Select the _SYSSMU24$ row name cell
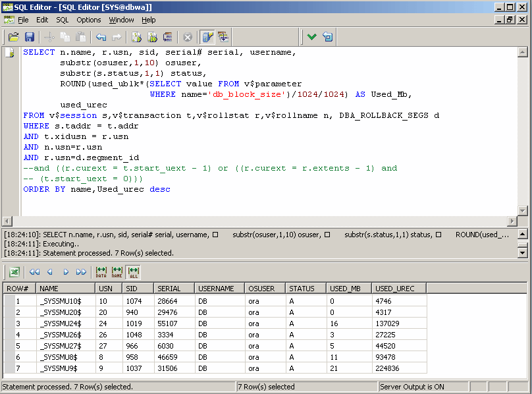532x394 pixels. tap(60, 324)
